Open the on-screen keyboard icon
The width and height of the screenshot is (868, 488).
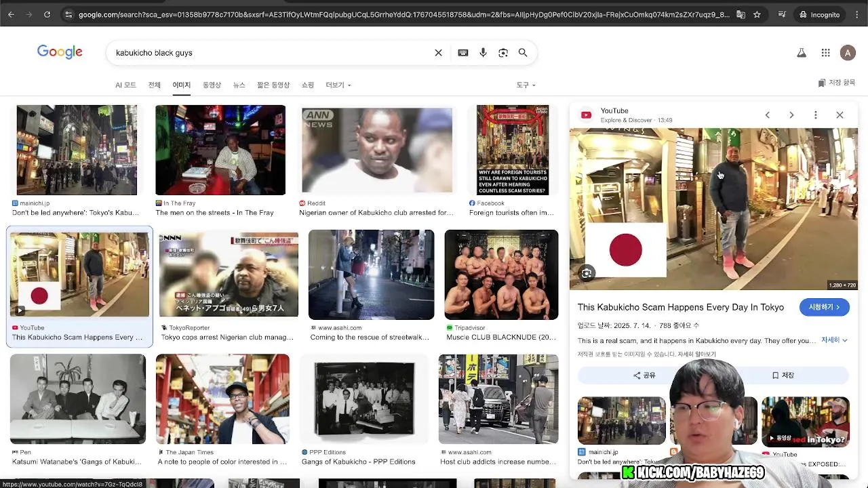click(x=463, y=53)
